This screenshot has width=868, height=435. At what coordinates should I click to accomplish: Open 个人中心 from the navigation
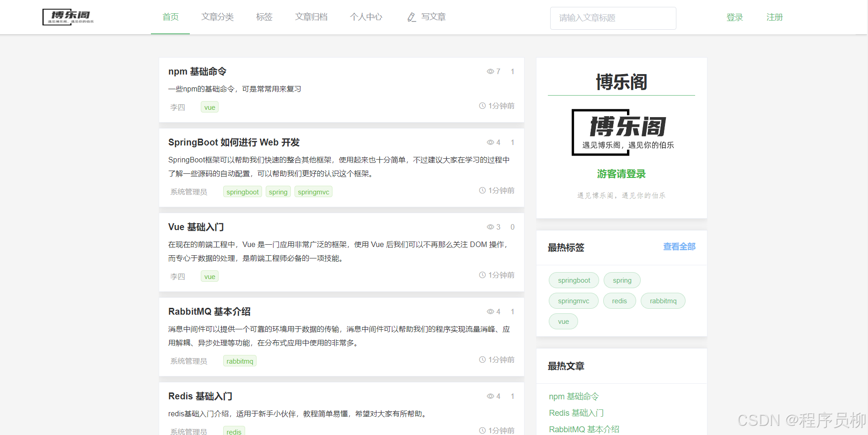click(366, 17)
